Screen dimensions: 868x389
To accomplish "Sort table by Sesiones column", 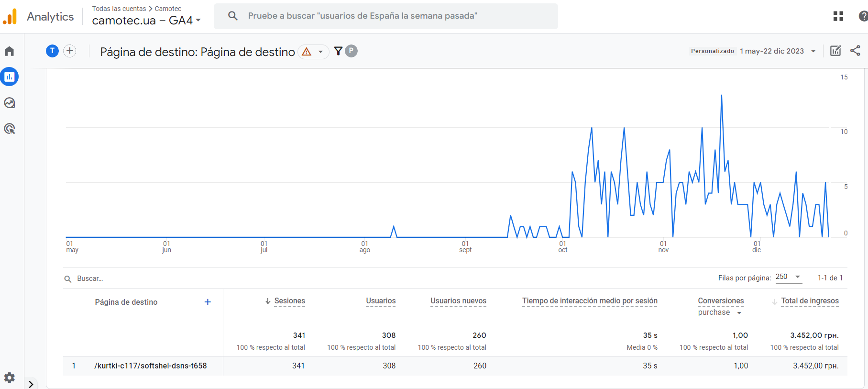I will (289, 301).
